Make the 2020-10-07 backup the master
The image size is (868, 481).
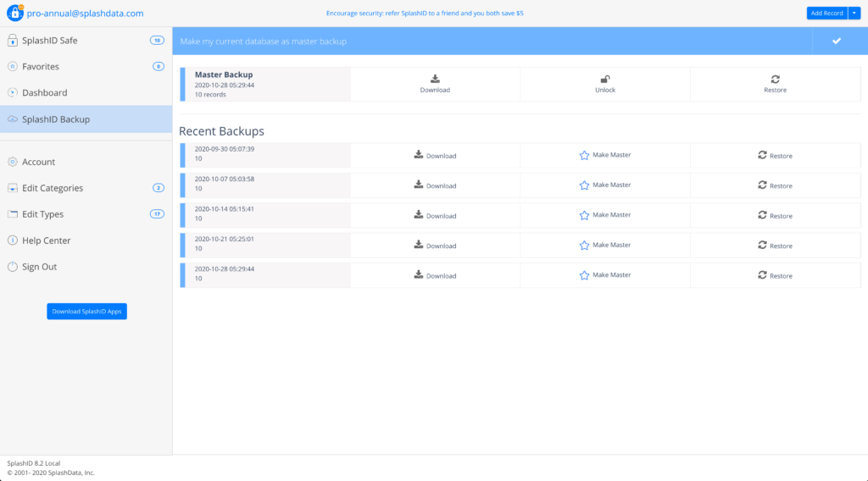[604, 185]
